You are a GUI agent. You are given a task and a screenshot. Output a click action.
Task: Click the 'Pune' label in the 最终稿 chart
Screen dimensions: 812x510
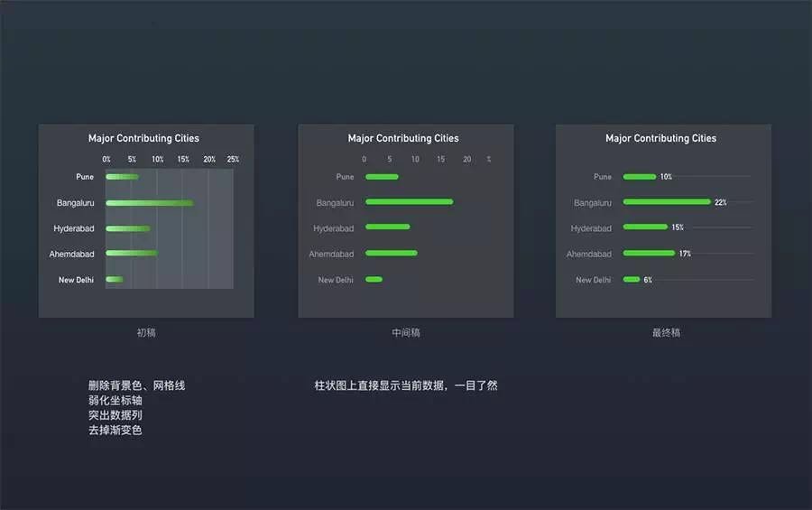[x=603, y=177]
